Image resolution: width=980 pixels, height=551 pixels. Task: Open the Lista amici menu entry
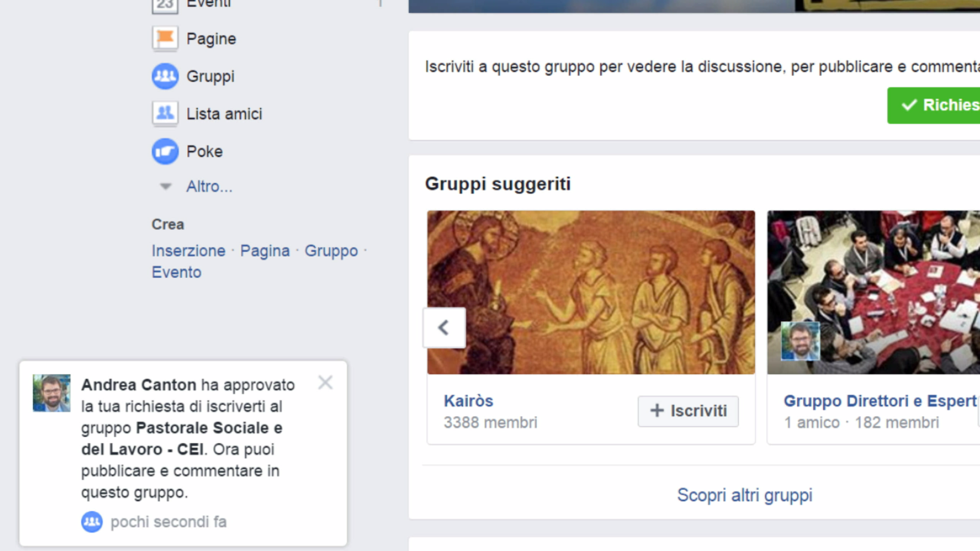tap(224, 114)
